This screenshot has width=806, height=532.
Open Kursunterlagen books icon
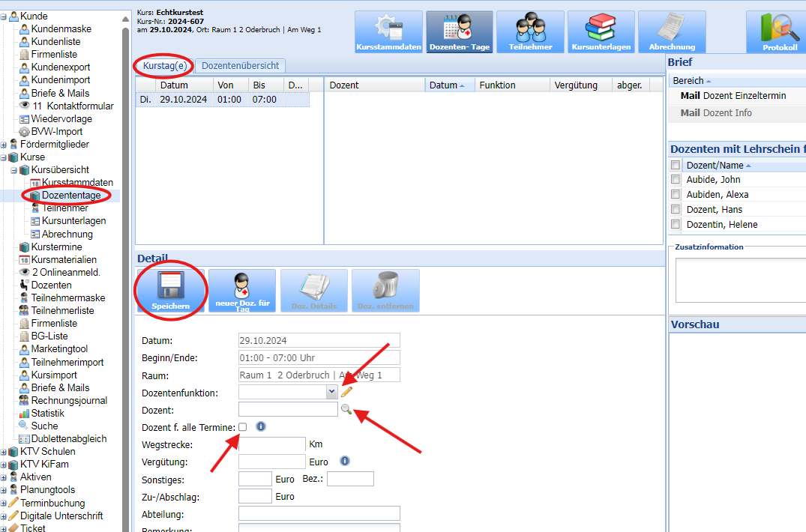click(601, 31)
